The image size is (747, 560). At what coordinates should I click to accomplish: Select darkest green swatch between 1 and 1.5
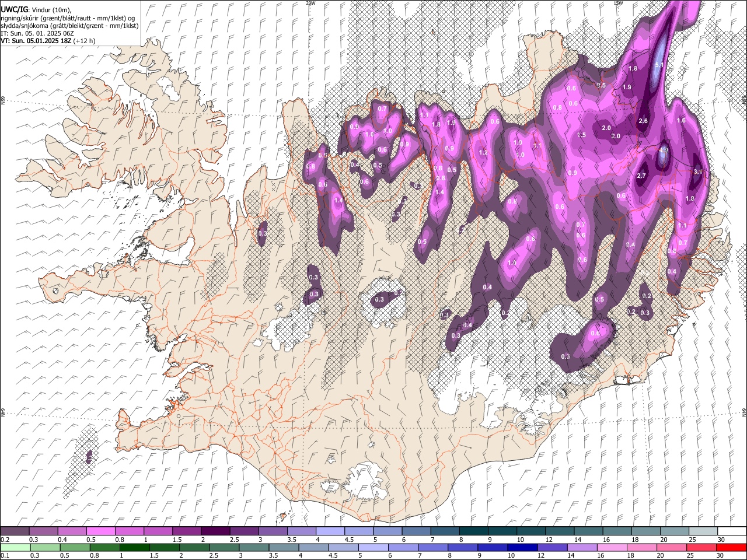tap(134, 547)
